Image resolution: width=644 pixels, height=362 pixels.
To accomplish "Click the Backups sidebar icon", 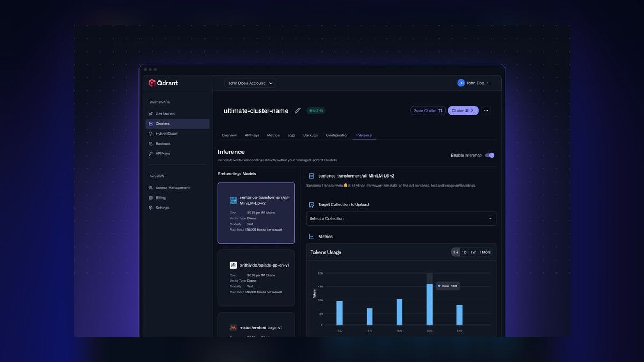I will click(x=151, y=144).
